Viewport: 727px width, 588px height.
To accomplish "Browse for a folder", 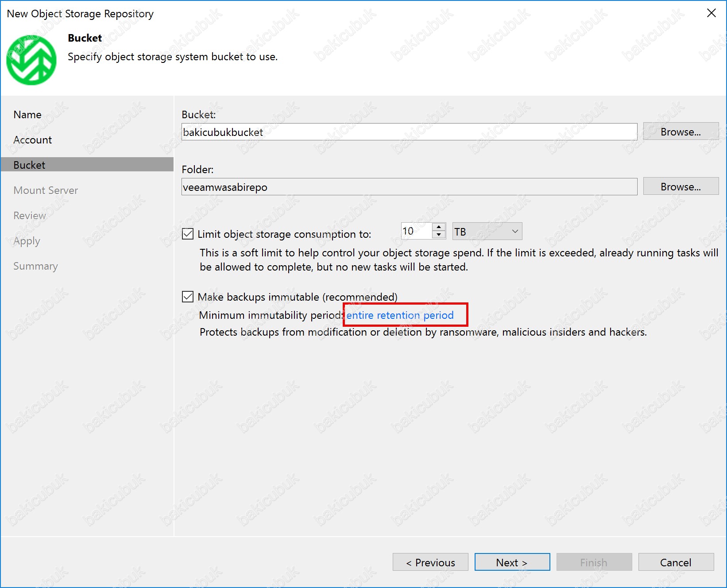I will pos(680,187).
